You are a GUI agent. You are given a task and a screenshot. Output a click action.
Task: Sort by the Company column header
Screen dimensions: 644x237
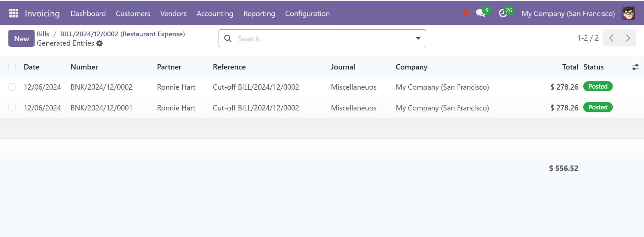tap(411, 67)
